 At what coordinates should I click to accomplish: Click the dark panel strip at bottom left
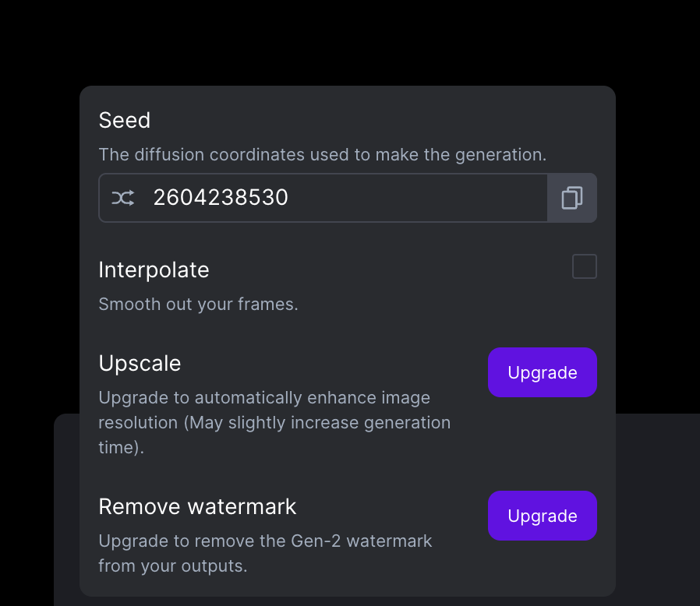(x=66, y=509)
